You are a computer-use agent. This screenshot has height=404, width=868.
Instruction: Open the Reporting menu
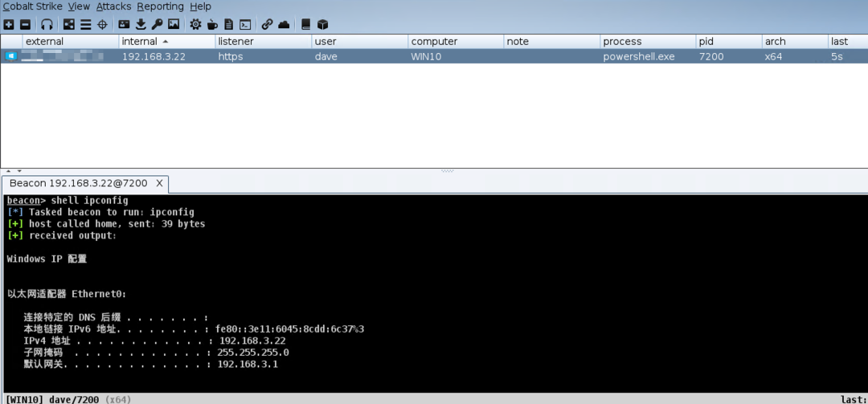(161, 6)
